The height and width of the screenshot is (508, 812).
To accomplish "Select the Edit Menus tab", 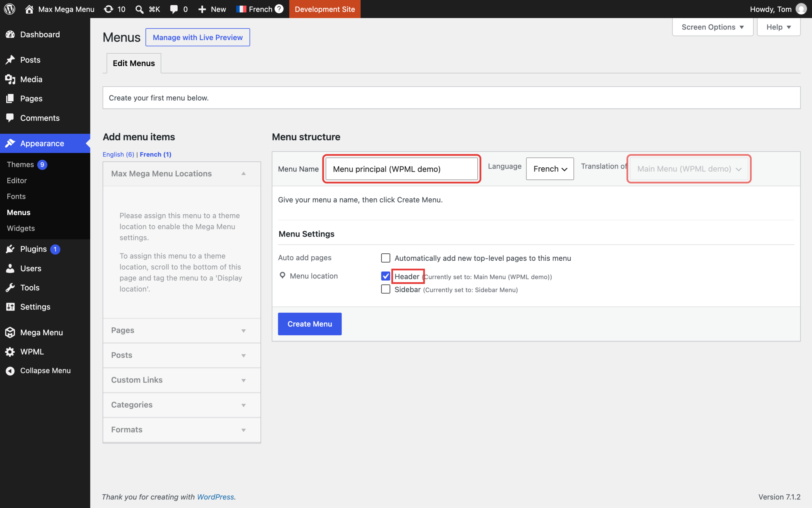I will tap(134, 63).
